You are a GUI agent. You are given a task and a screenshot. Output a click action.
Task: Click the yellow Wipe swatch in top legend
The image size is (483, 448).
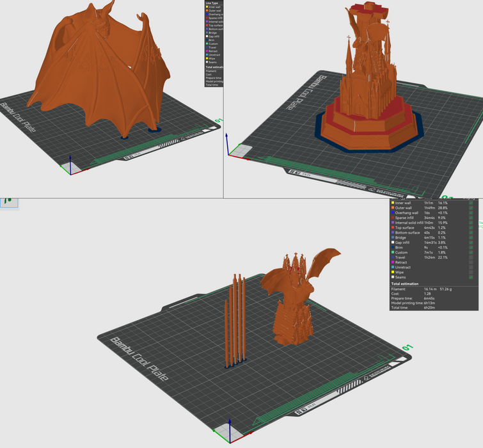click(x=207, y=58)
